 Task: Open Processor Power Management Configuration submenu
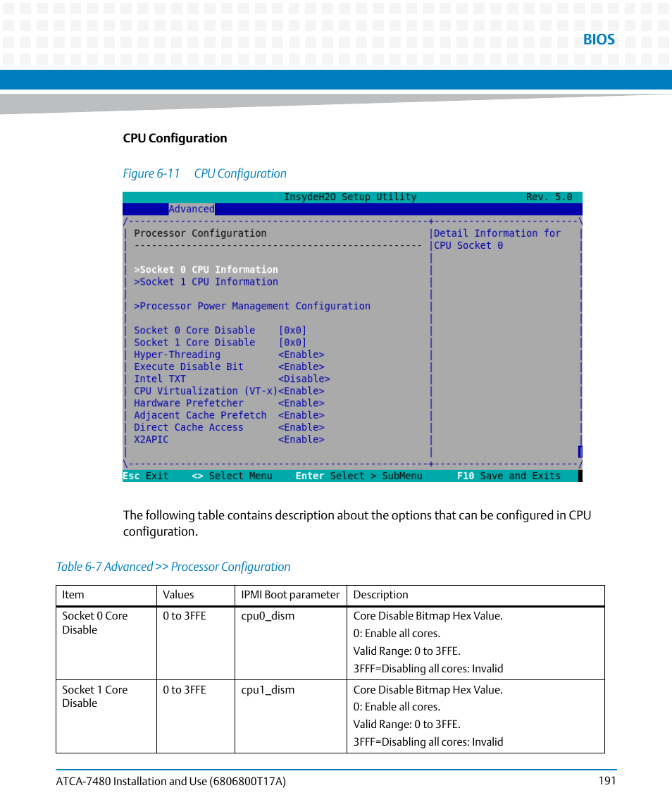tap(252, 306)
